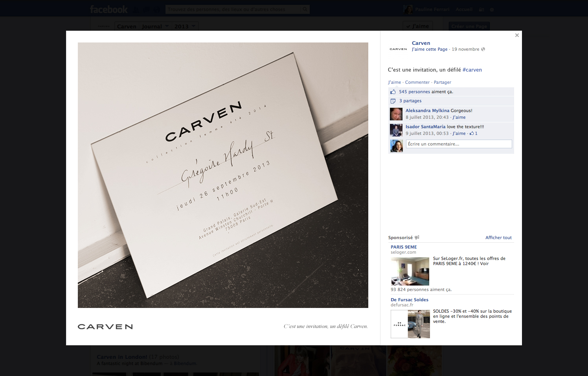Viewport: 588px width, 376px height.
Task: Go to Accueil in the top bar
Action: pyautogui.click(x=464, y=9)
